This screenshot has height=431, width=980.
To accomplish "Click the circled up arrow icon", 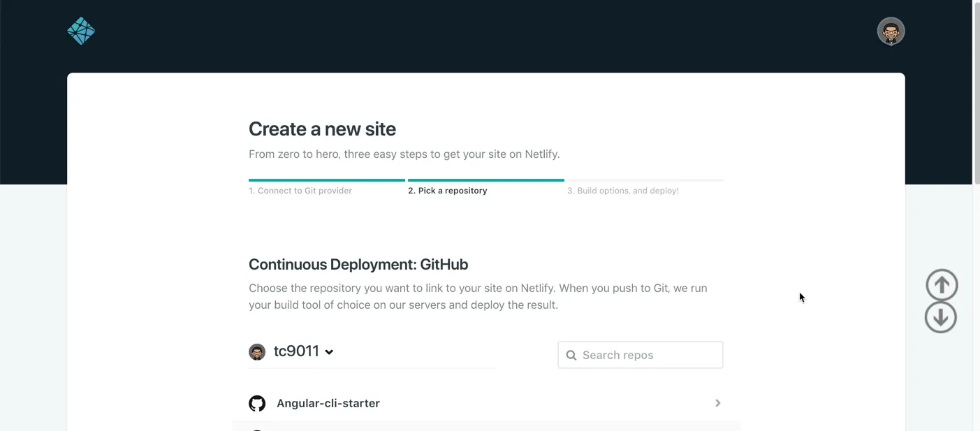I will 942,285.
